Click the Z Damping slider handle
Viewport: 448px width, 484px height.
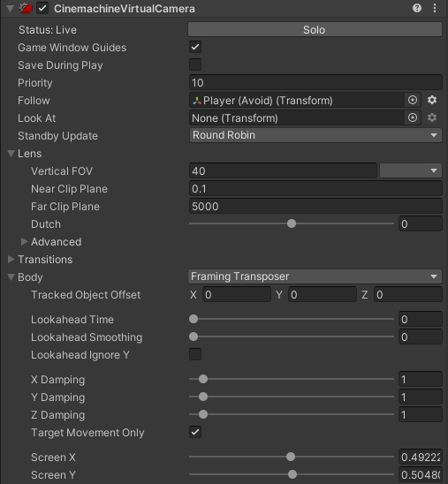[203, 414]
